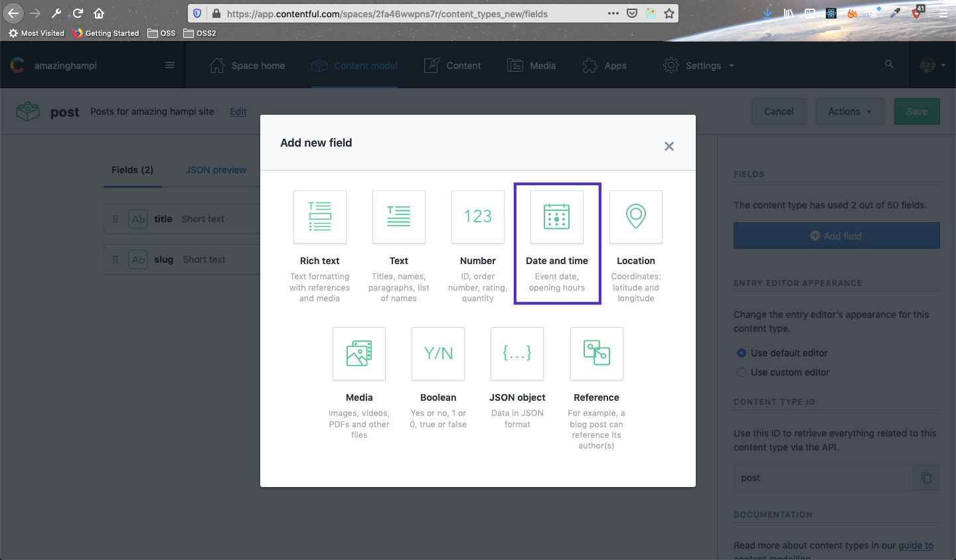
Task: Reload the page with refresh icon
Action: click(78, 13)
